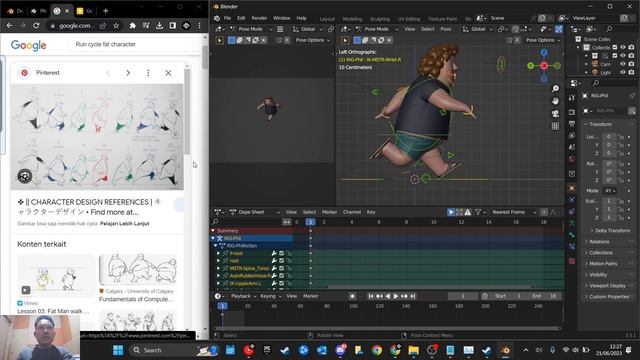The width and height of the screenshot is (640, 360).
Task: Hide the Light object with its eye icon
Action: point(623,72)
